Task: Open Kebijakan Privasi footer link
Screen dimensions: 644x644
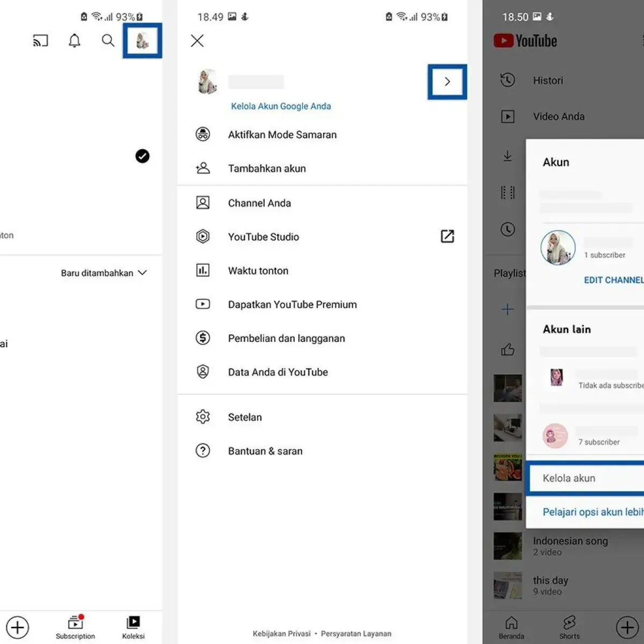Action: (282, 634)
